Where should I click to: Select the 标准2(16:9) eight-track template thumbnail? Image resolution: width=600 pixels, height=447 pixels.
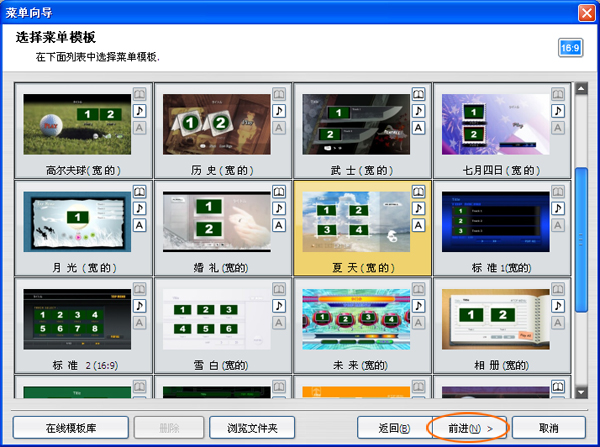77,319
